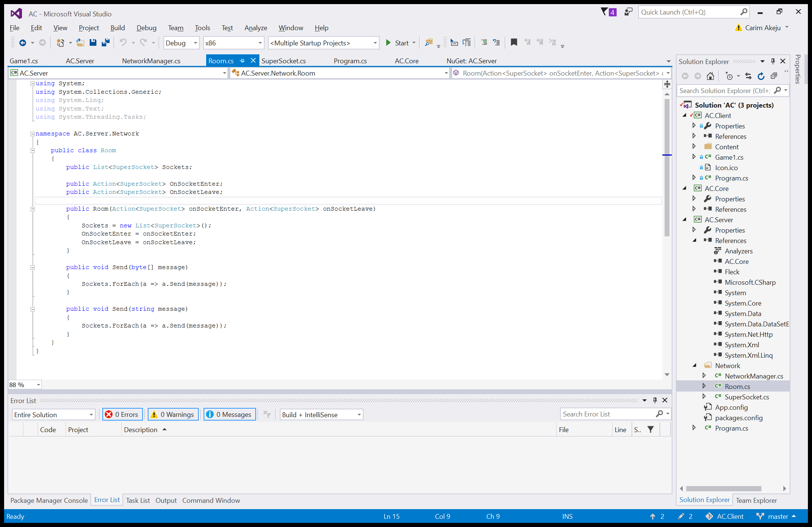Pin the Solution Explorer panel
Image resolution: width=812 pixels, height=527 pixels.
(x=773, y=61)
